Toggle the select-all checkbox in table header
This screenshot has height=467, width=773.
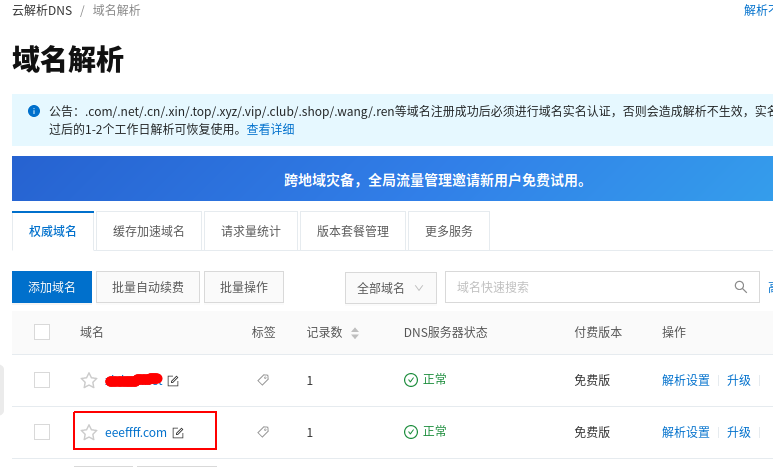42,332
